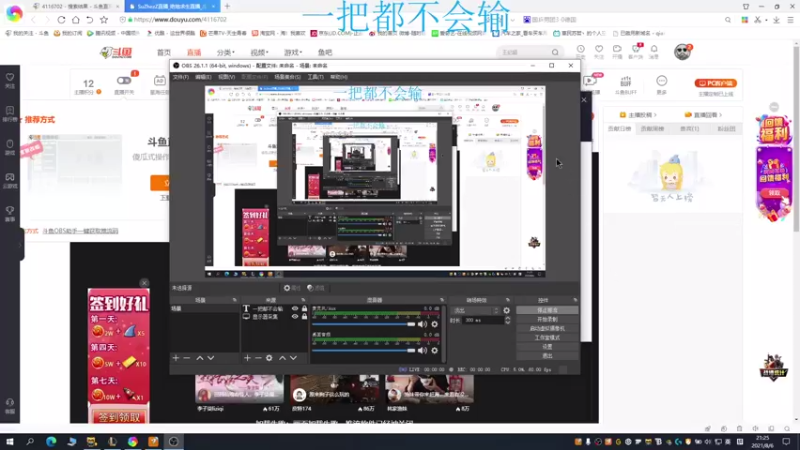Image resolution: width=800 pixels, height=450 pixels.
Task: Open the Tools menu in OBS
Action: point(315,77)
